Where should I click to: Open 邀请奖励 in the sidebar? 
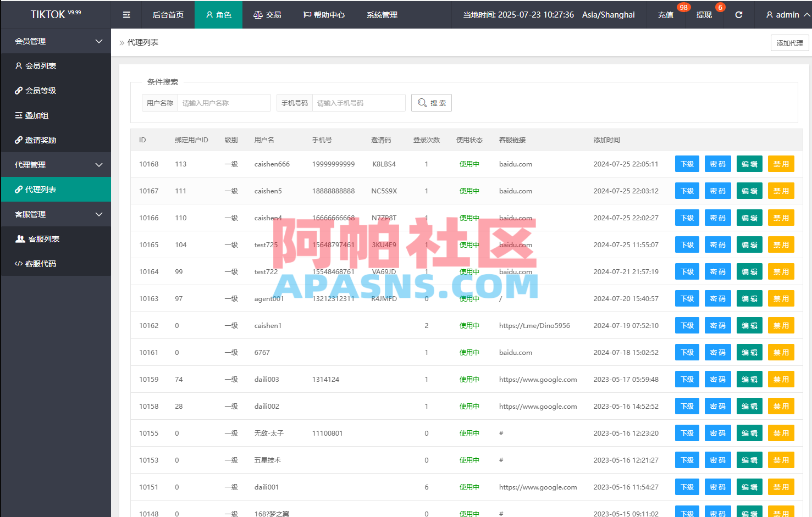pos(56,140)
